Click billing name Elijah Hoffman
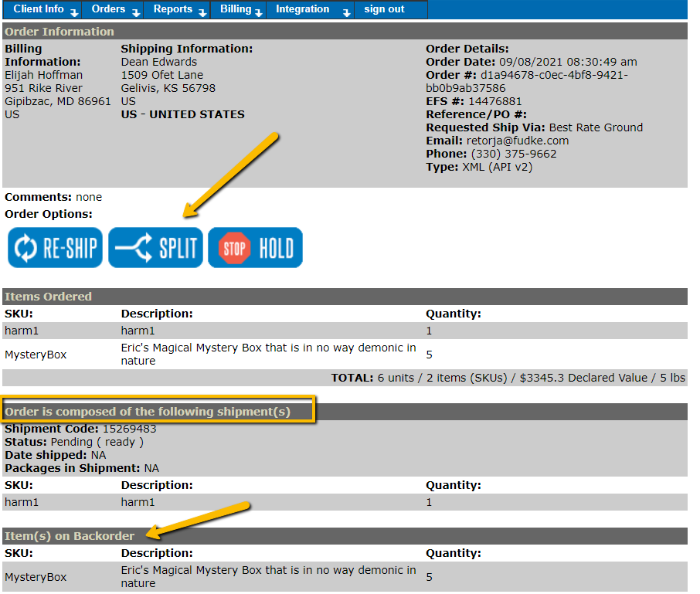The width and height of the screenshot is (700, 594). 44,75
